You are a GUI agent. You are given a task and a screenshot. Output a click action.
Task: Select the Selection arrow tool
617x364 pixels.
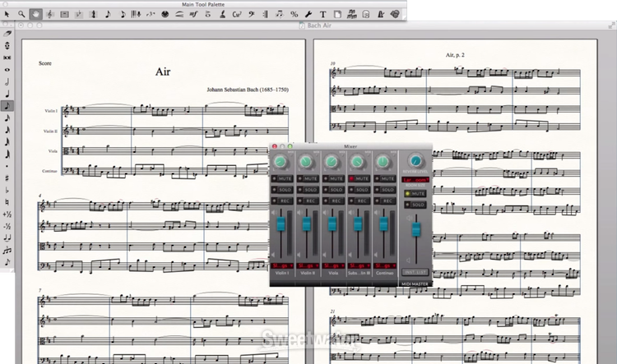point(7,15)
